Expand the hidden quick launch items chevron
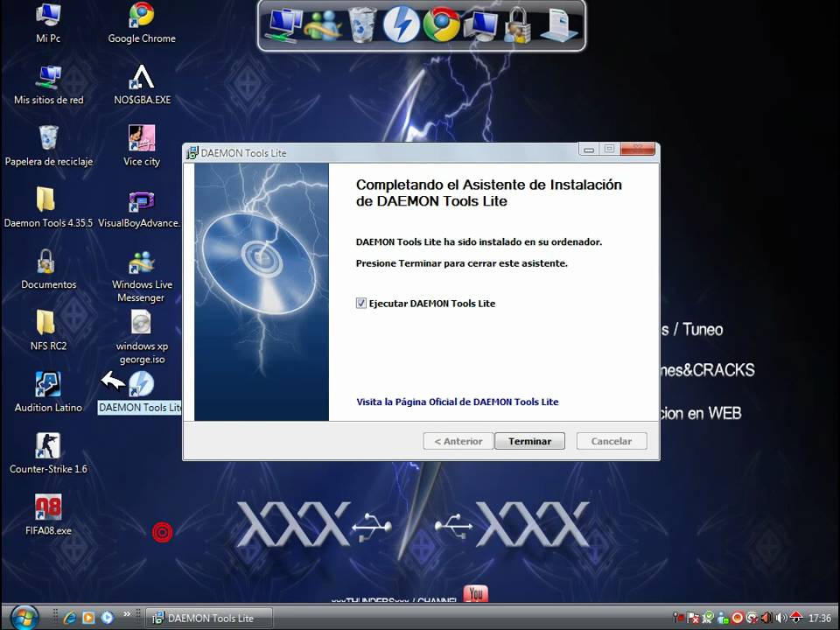This screenshot has height=630, width=840. [127, 614]
